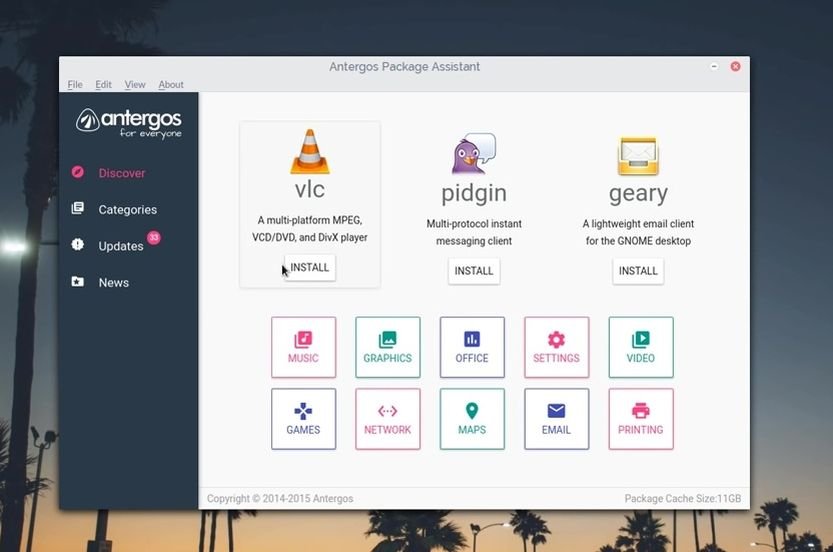Browse the Email category tile
The image size is (833, 552).
tap(556, 419)
